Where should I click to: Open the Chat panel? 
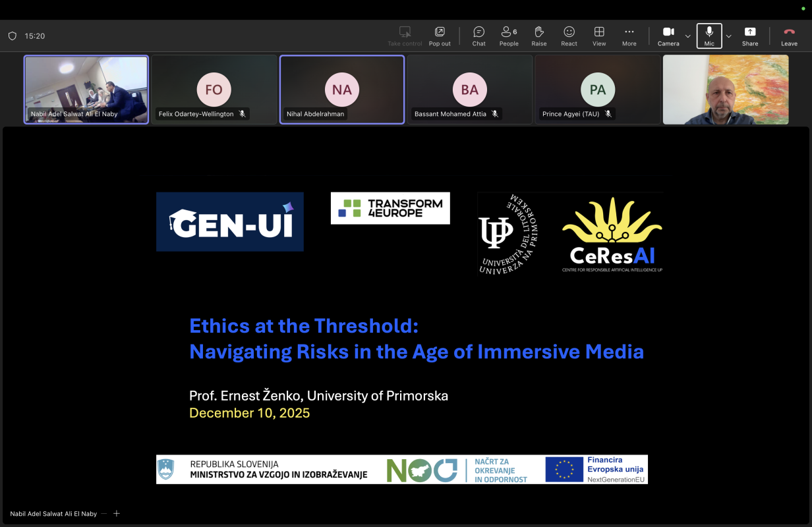tap(478, 36)
